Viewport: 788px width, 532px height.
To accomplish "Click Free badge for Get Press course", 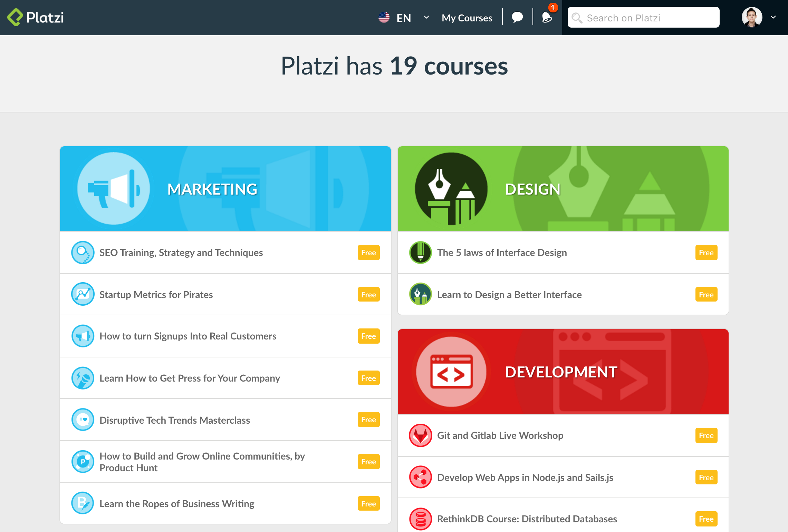I will [x=368, y=378].
